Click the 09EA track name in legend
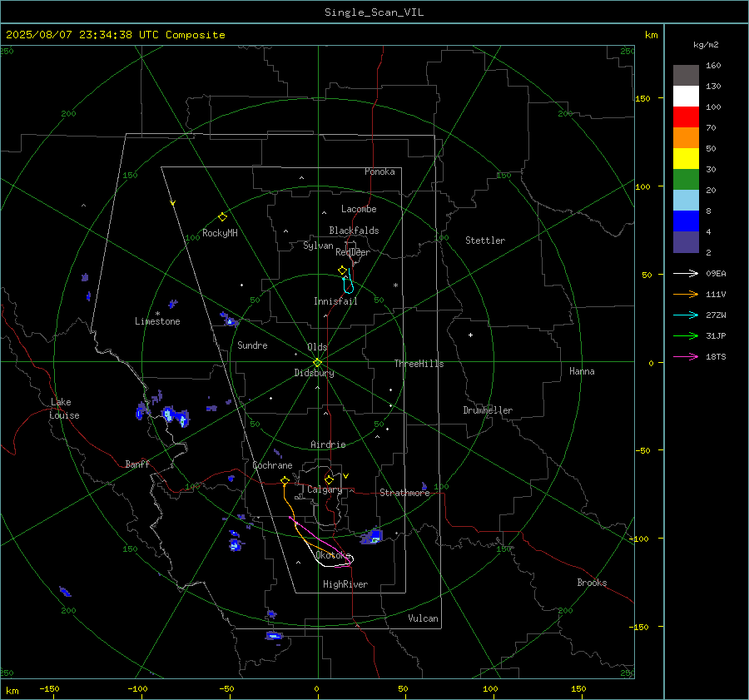 (x=716, y=274)
